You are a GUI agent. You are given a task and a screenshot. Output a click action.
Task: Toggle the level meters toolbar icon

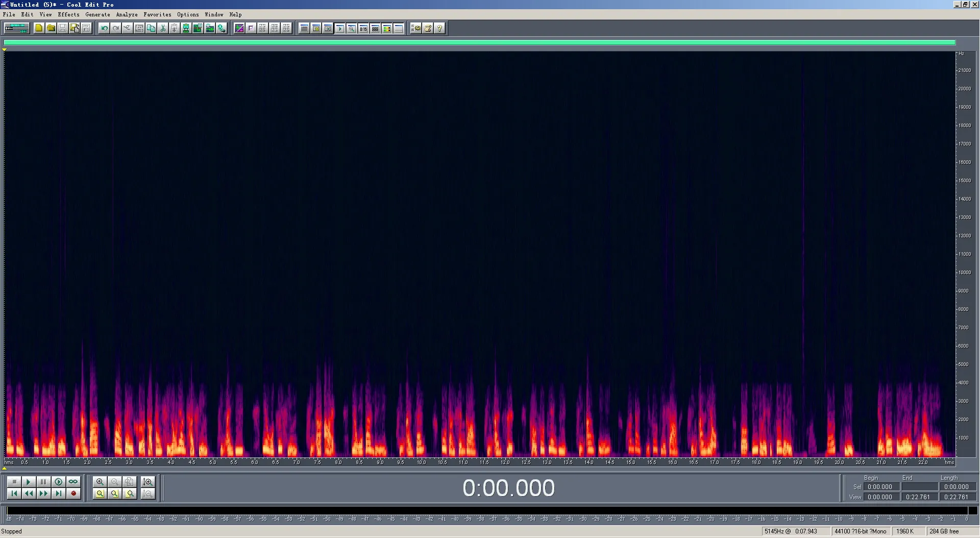(x=386, y=28)
